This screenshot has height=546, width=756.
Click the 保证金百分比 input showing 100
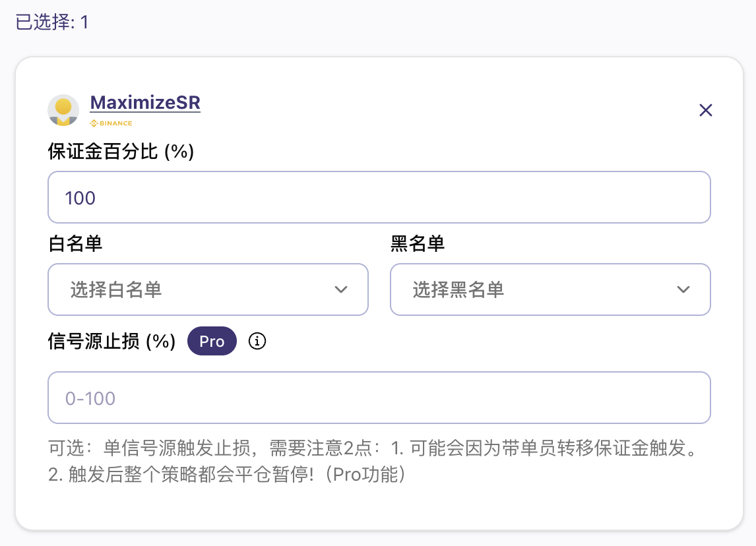(379, 197)
